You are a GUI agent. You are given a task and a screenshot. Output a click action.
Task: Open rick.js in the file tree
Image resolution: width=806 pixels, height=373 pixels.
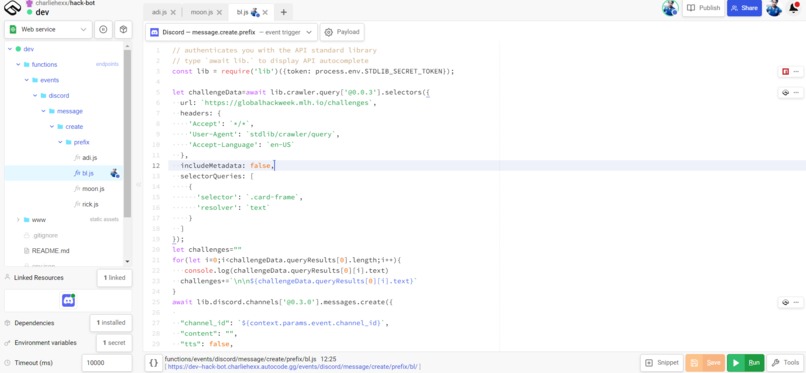90,204
